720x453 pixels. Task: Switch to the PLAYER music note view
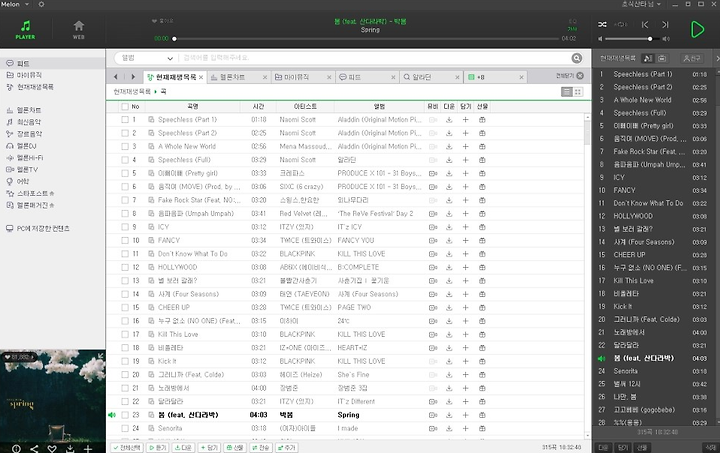coord(25,30)
